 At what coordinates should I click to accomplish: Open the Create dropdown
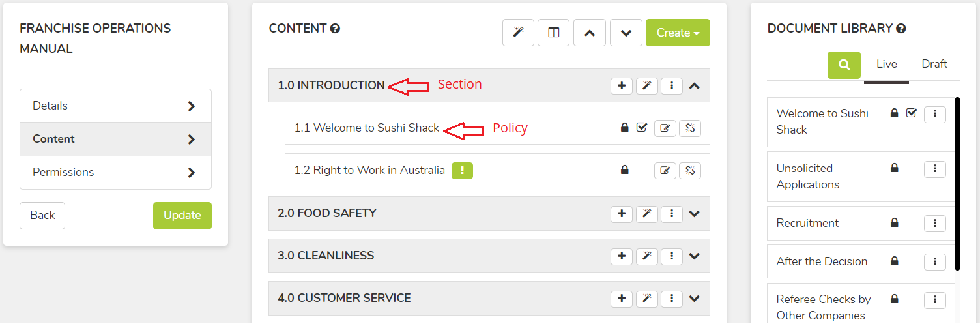(678, 33)
